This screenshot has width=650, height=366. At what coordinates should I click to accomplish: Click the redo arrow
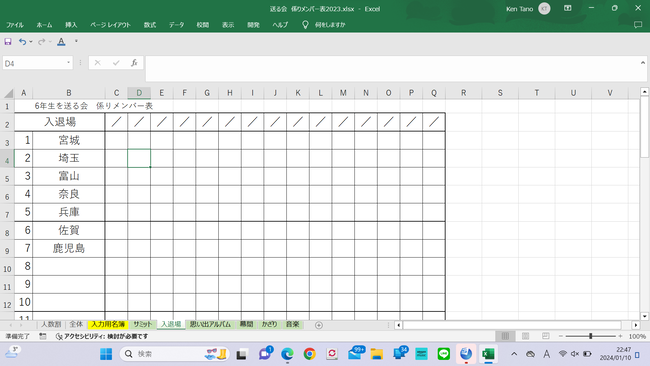[41, 41]
